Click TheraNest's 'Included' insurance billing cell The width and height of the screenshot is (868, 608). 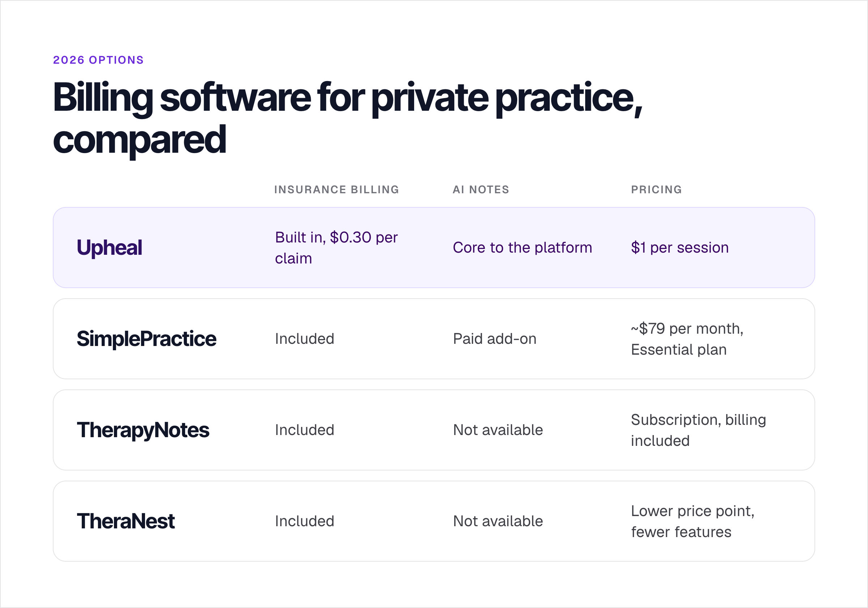(x=304, y=522)
